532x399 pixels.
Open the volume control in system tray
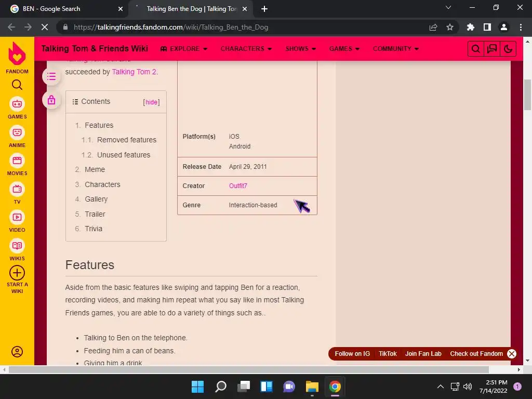[468, 387]
